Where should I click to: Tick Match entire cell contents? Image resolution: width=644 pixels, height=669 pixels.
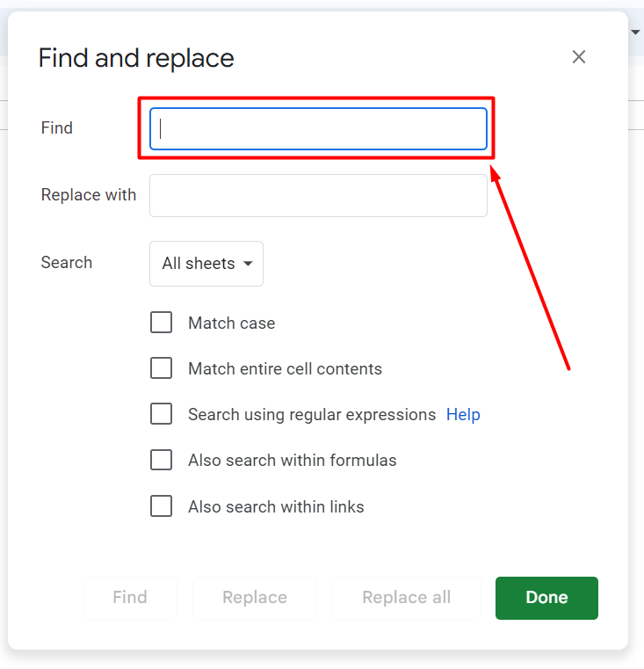[161, 367]
